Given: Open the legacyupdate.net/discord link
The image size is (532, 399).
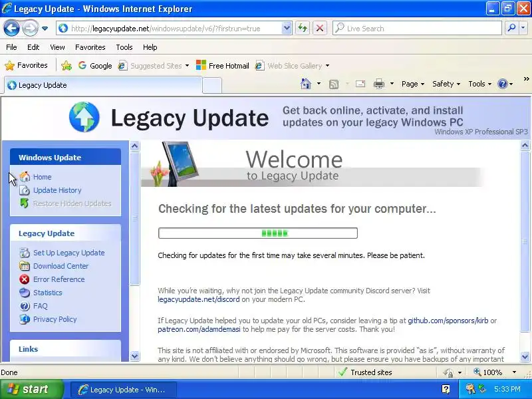Looking at the screenshot, I should pyautogui.click(x=198, y=299).
